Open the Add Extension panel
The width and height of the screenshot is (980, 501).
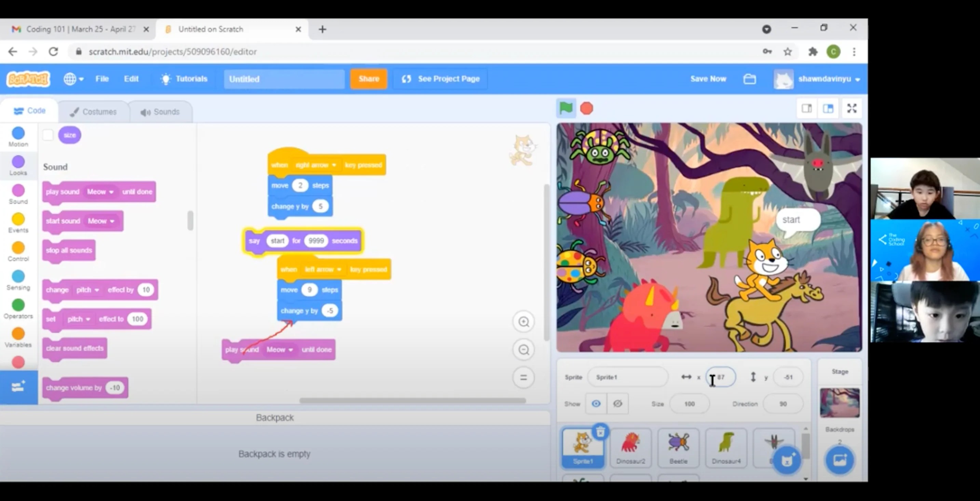(x=18, y=387)
